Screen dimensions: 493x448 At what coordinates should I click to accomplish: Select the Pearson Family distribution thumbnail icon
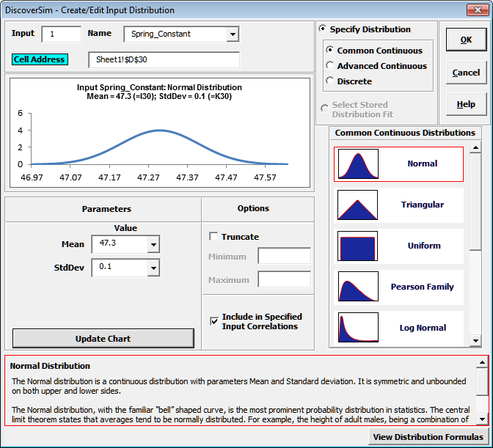358,287
